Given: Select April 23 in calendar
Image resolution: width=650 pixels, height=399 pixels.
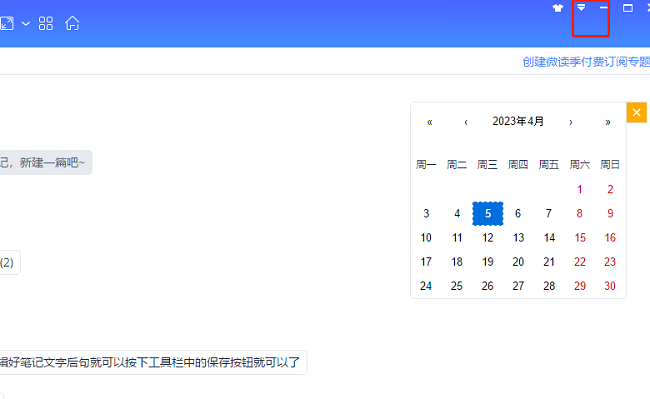Looking at the screenshot, I should [610, 262].
